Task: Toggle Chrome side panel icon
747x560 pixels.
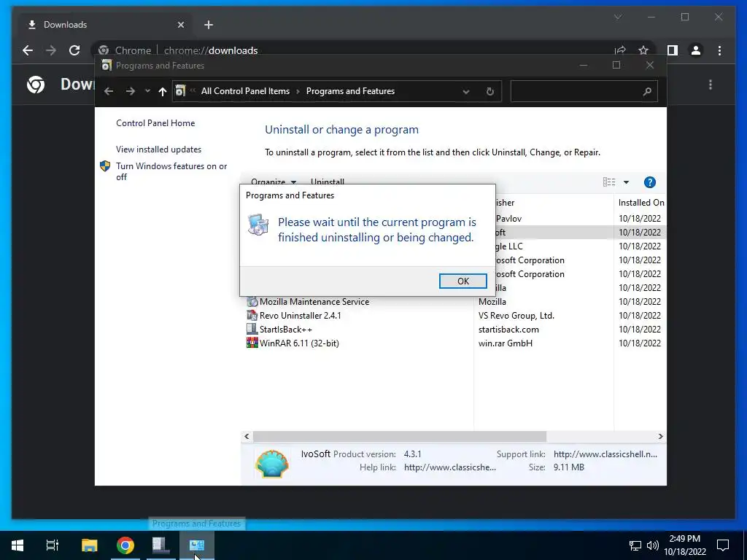Action: coord(672,50)
